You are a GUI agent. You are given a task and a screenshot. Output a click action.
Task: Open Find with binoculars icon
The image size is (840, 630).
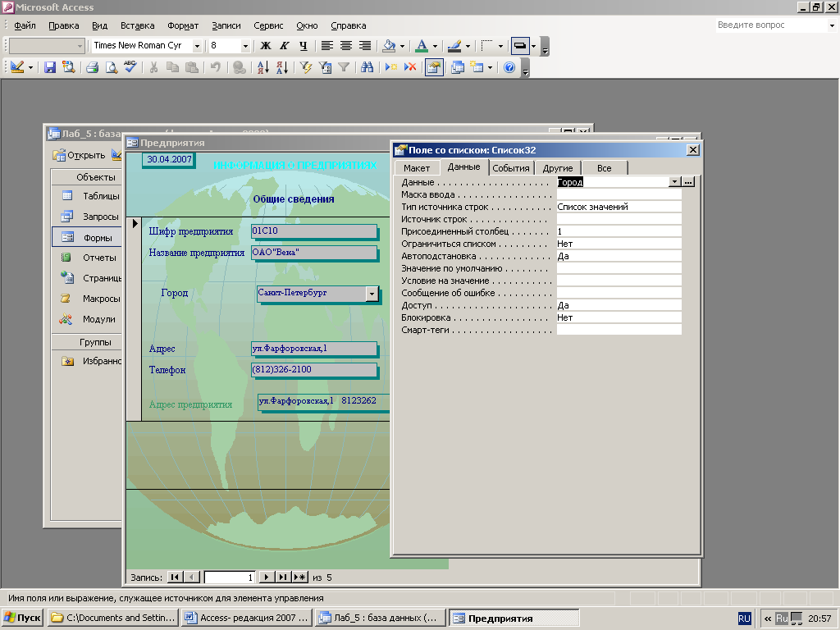[367, 67]
